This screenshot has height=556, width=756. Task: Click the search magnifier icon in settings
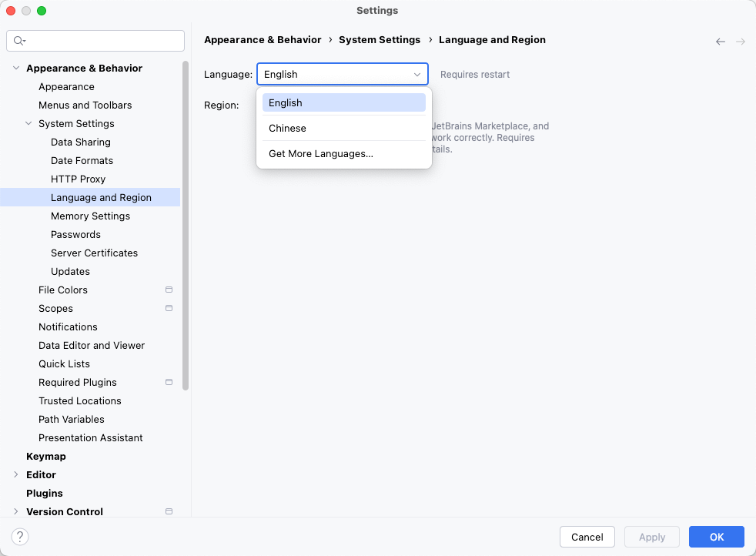click(x=19, y=41)
